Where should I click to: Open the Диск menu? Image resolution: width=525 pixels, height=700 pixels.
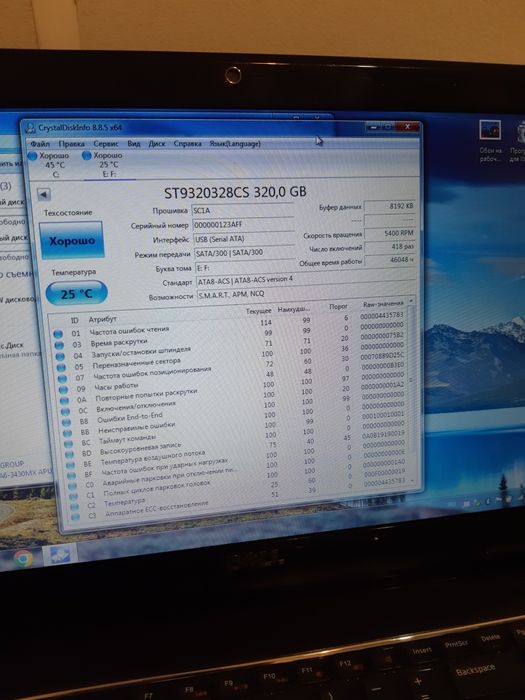click(x=157, y=144)
